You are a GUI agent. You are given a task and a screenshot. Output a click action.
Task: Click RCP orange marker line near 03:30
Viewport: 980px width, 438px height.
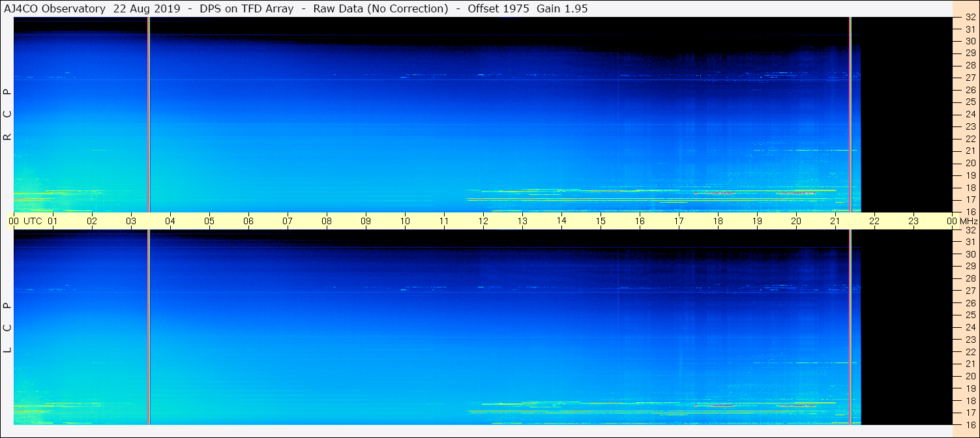tap(149, 114)
